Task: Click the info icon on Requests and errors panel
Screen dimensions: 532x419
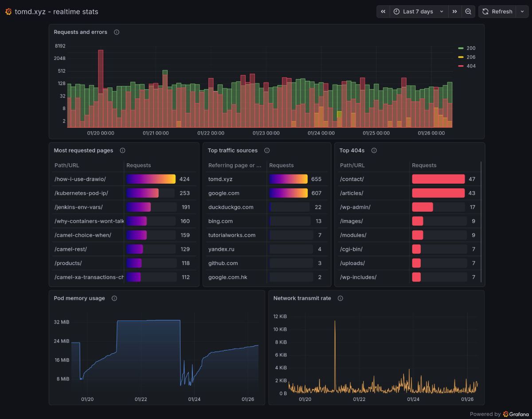Action: tap(116, 32)
